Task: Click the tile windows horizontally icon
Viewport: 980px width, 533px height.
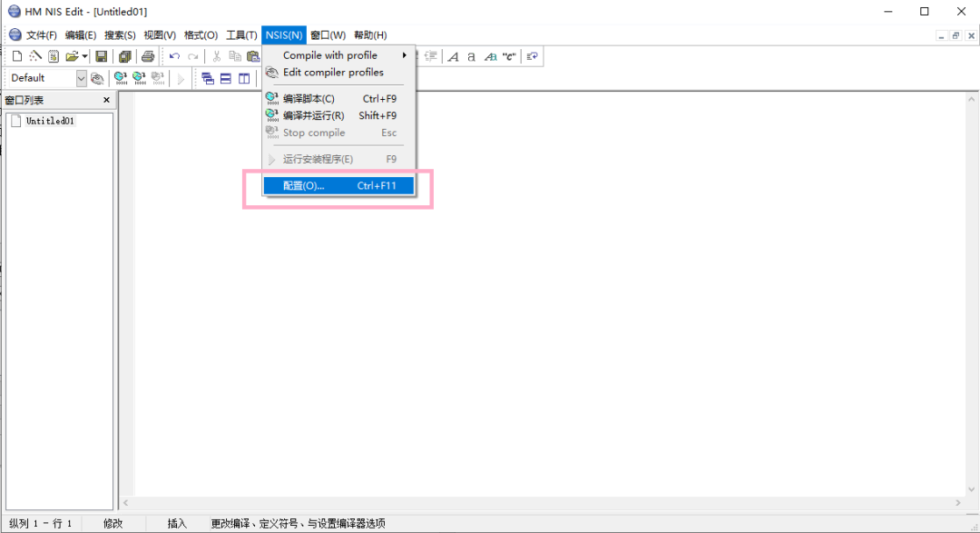Action: tap(226, 79)
